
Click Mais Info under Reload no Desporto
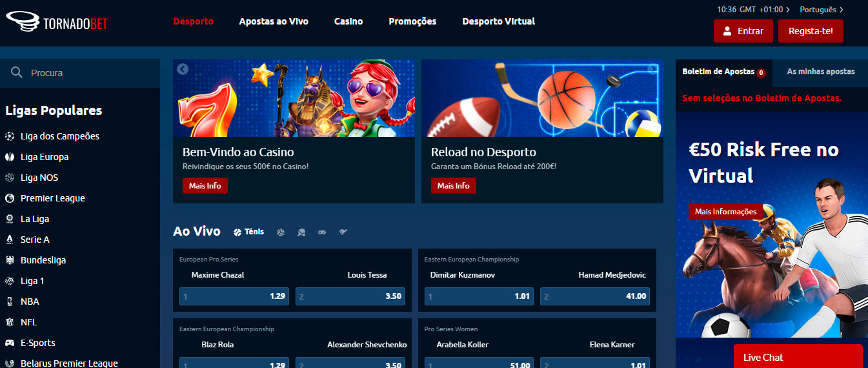click(x=453, y=186)
